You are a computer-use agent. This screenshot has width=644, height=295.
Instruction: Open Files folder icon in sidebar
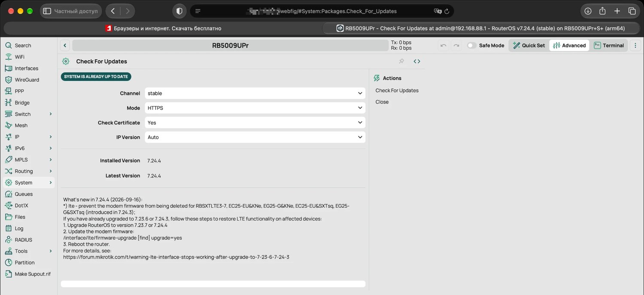point(8,217)
